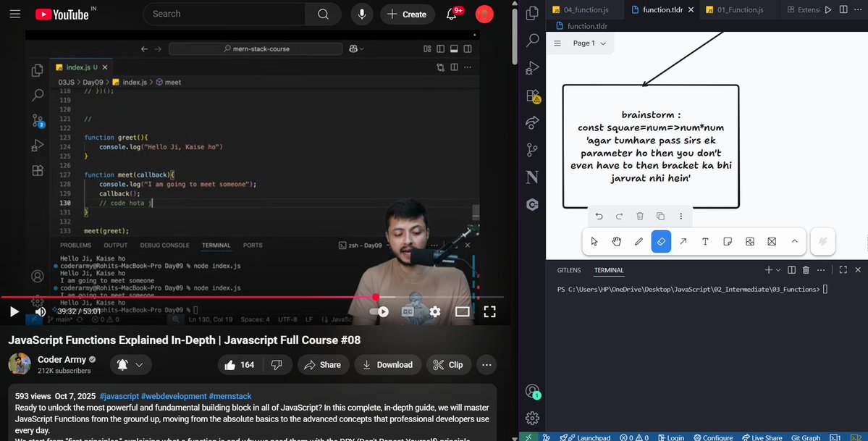The image size is (868, 441).
Task: Open YouTube notifications bell
Action: click(x=452, y=14)
